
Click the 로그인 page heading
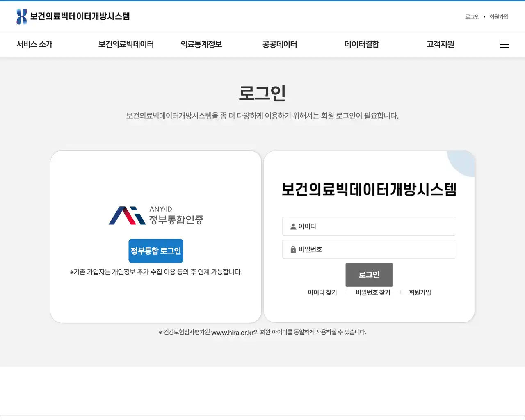coord(262,93)
